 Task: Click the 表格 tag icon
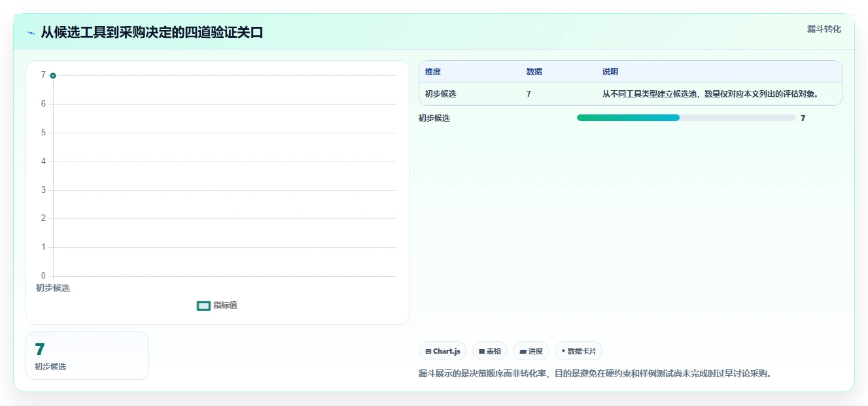(481, 352)
